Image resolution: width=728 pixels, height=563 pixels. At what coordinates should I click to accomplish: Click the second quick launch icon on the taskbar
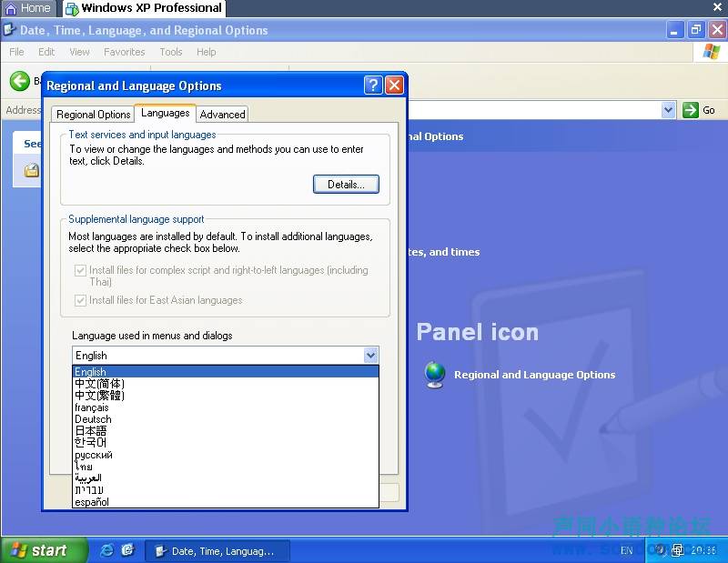(127, 550)
